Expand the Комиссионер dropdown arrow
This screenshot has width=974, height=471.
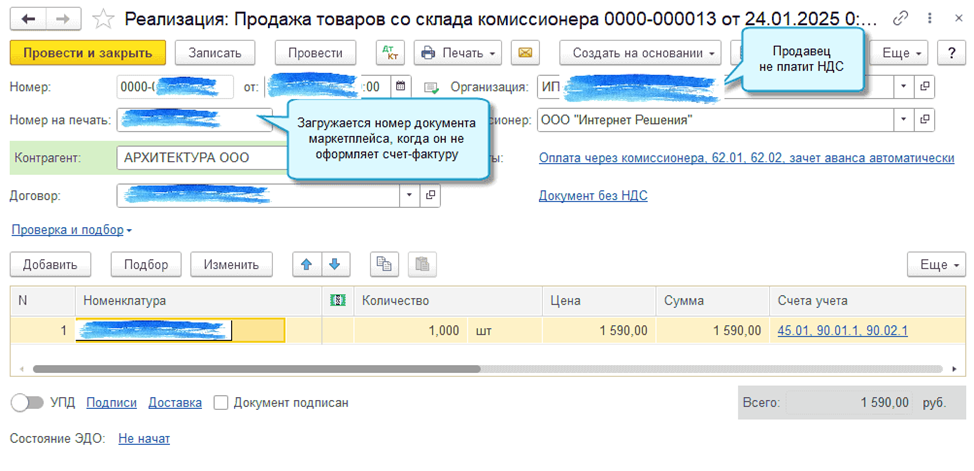tap(904, 120)
